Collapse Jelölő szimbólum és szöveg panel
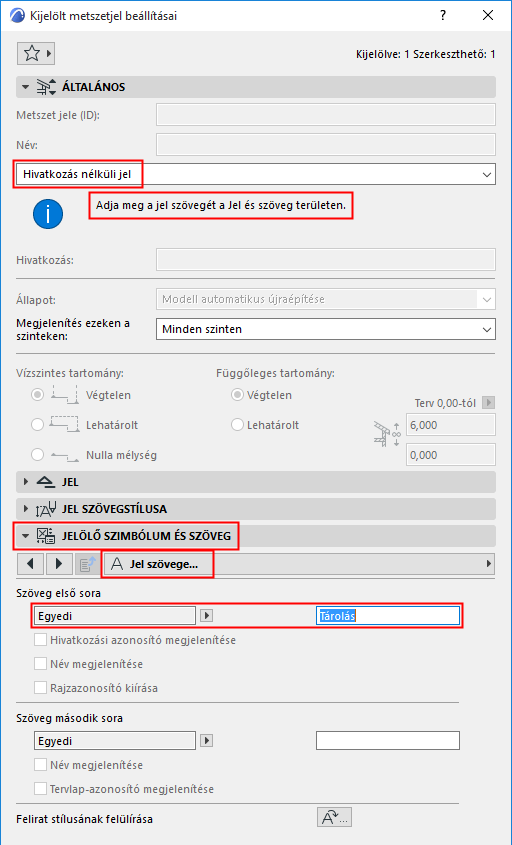 pos(25,536)
